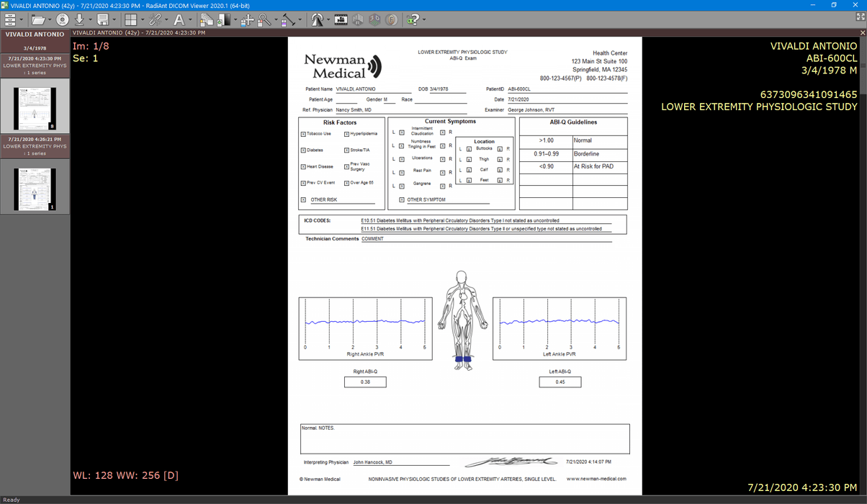This screenshot has width=867, height=504.
Task: Select the Zoom tool
Action: click(x=265, y=19)
